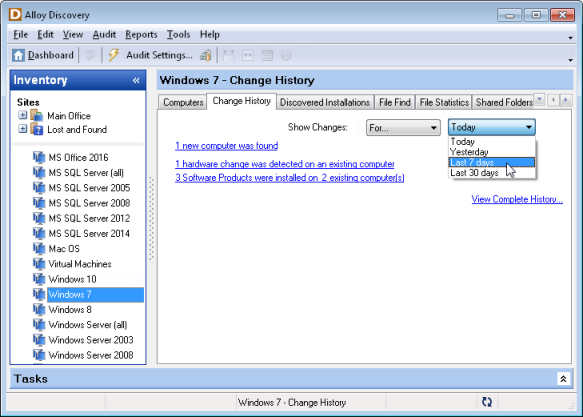Expand the Main Office tree node

(23, 115)
